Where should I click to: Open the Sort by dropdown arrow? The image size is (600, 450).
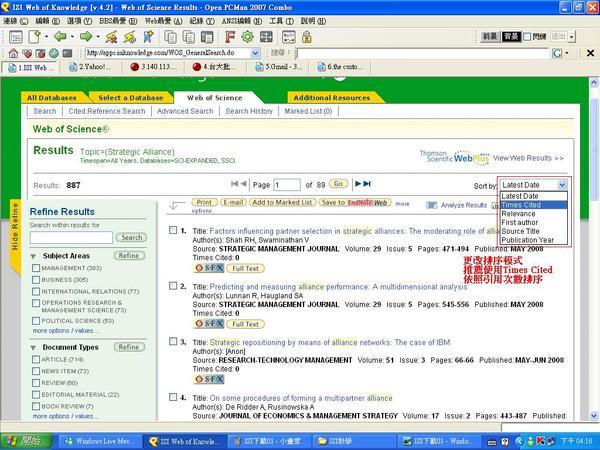pos(562,185)
